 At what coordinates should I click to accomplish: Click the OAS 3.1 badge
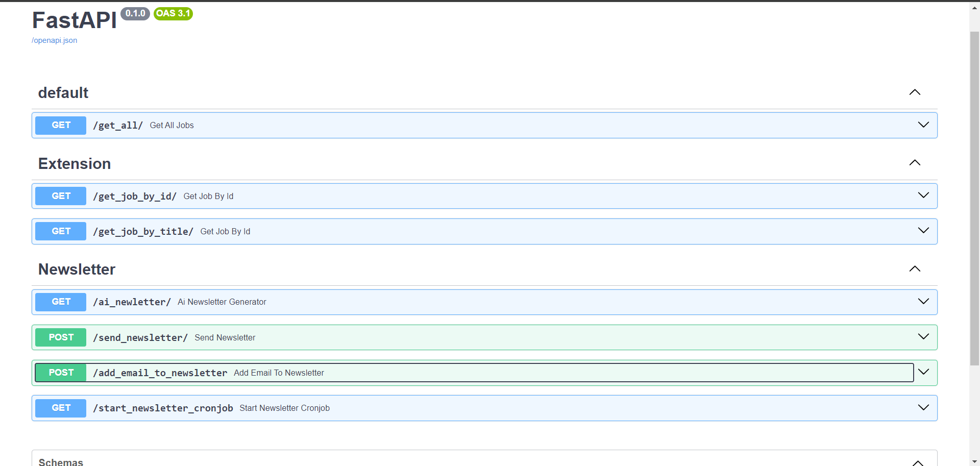click(x=173, y=14)
